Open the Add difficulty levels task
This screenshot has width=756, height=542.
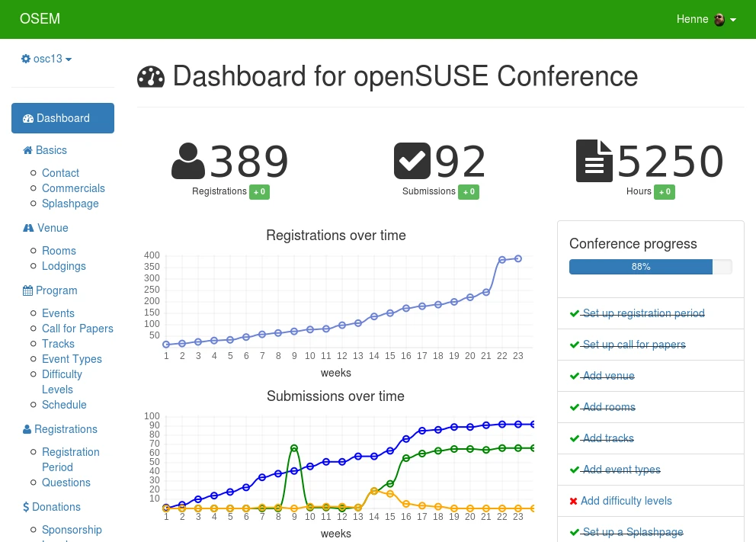(x=626, y=501)
